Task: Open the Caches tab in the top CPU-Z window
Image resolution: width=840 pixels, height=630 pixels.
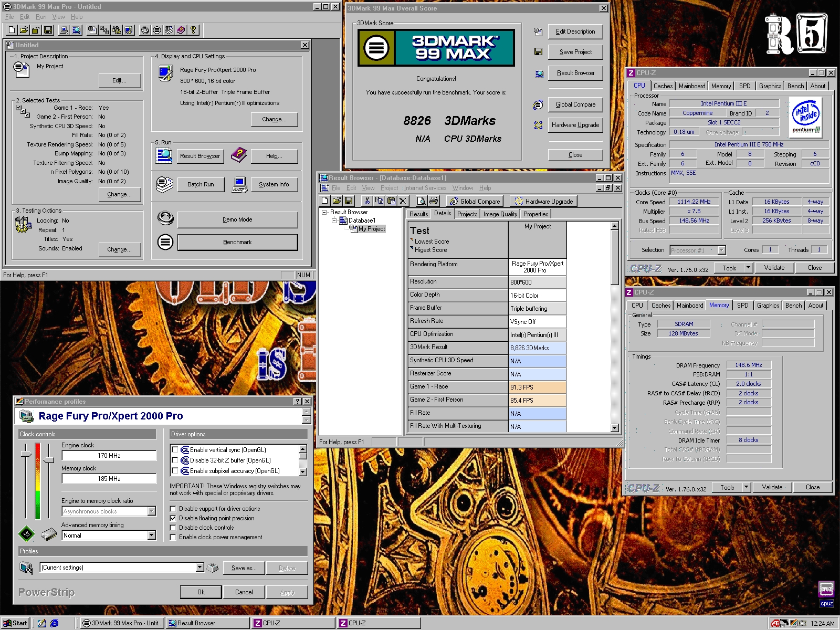Action: point(663,86)
